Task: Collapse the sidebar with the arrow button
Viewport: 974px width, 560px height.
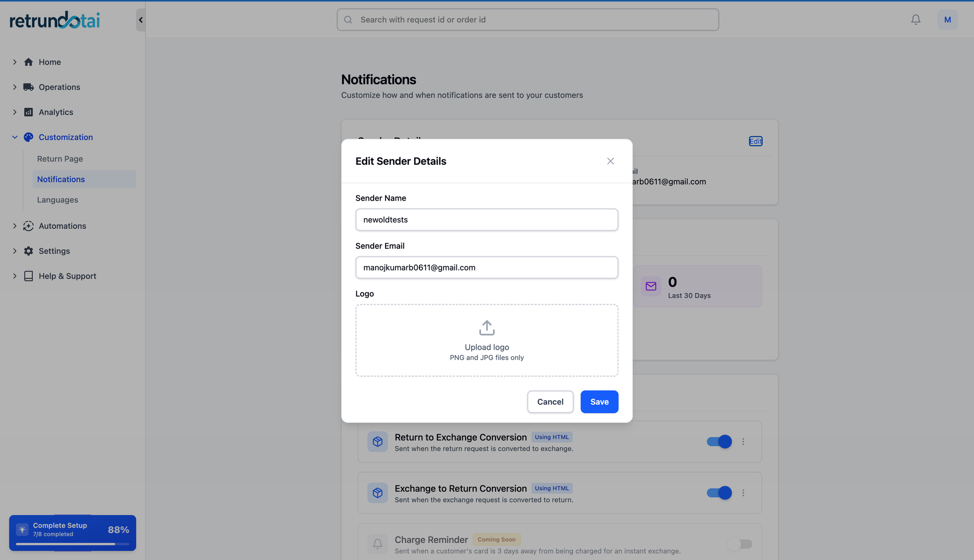Action: [141, 20]
